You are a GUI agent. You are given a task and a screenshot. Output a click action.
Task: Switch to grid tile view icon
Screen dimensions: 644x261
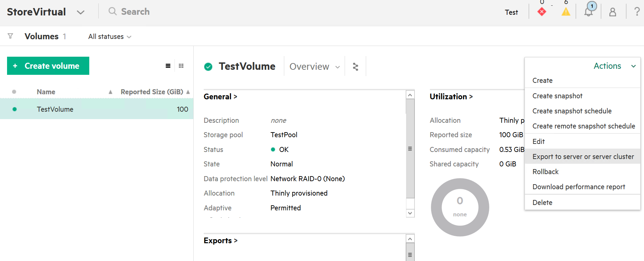tap(181, 66)
